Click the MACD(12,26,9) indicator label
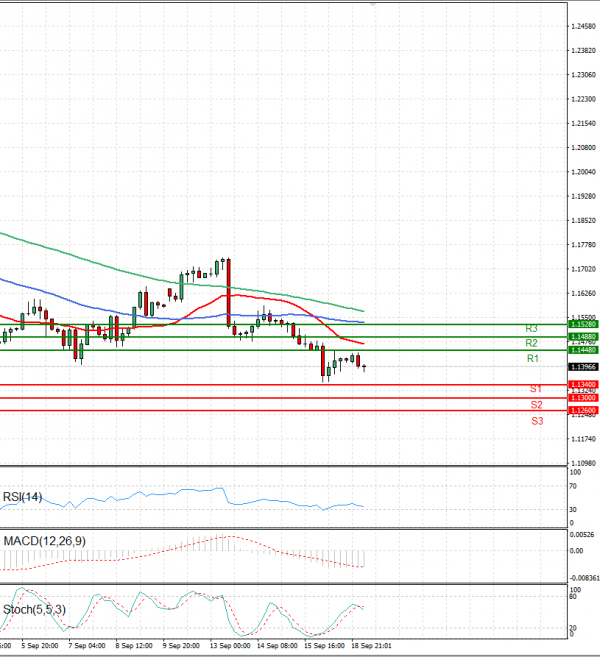This screenshot has height=657, width=600. coord(44,541)
